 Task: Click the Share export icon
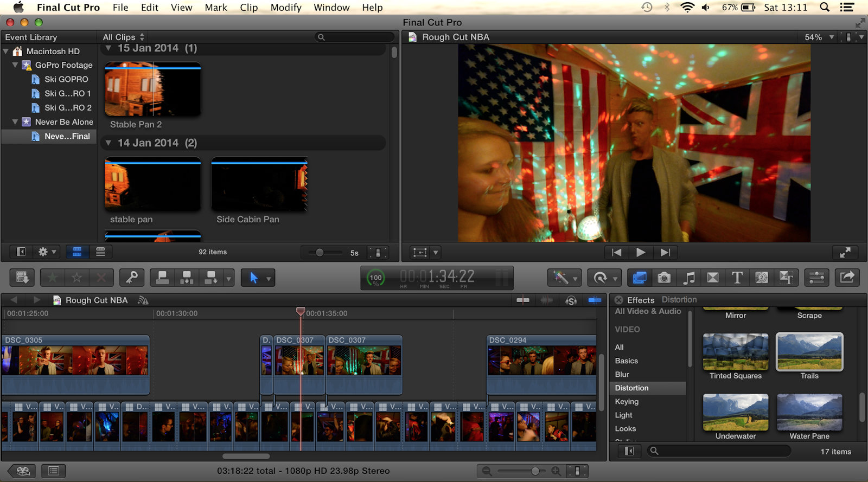pos(847,278)
